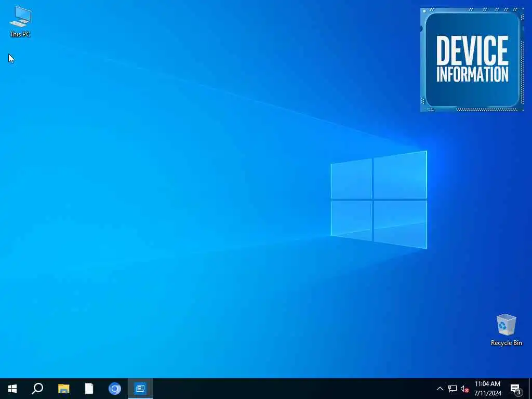The width and height of the screenshot is (532, 399).
Task: Launch the Chromium browser from taskbar
Action: pyautogui.click(x=115, y=389)
